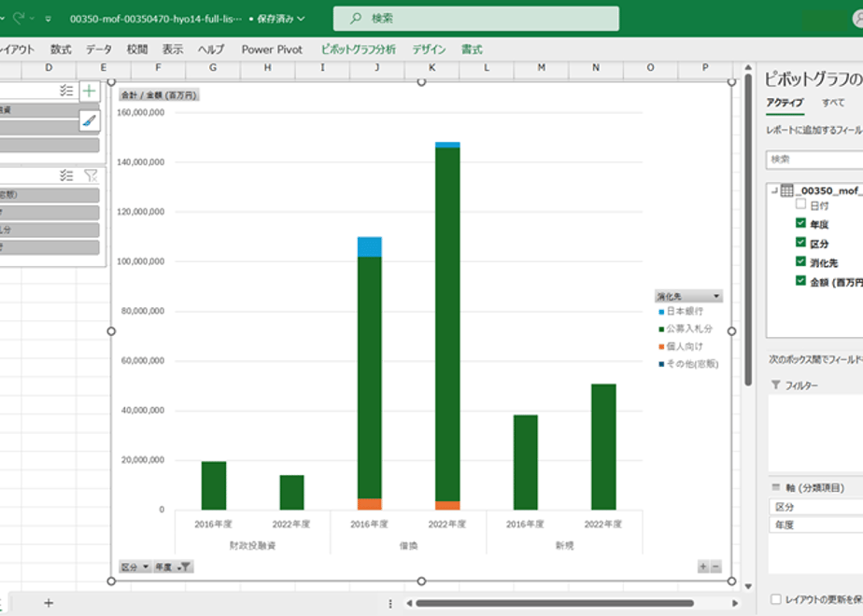Select column header M
The image size is (863, 616).
coord(542,67)
